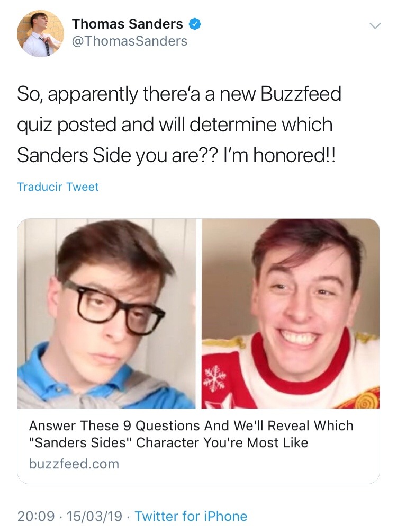
Task: Open the left preview image with glasses
Action: pyautogui.click(x=106, y=313)
